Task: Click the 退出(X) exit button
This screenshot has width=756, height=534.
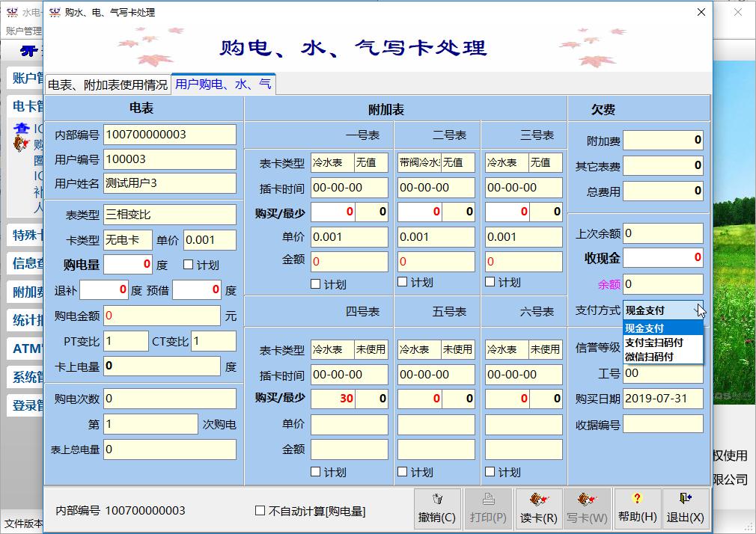Action: point(685,509)
